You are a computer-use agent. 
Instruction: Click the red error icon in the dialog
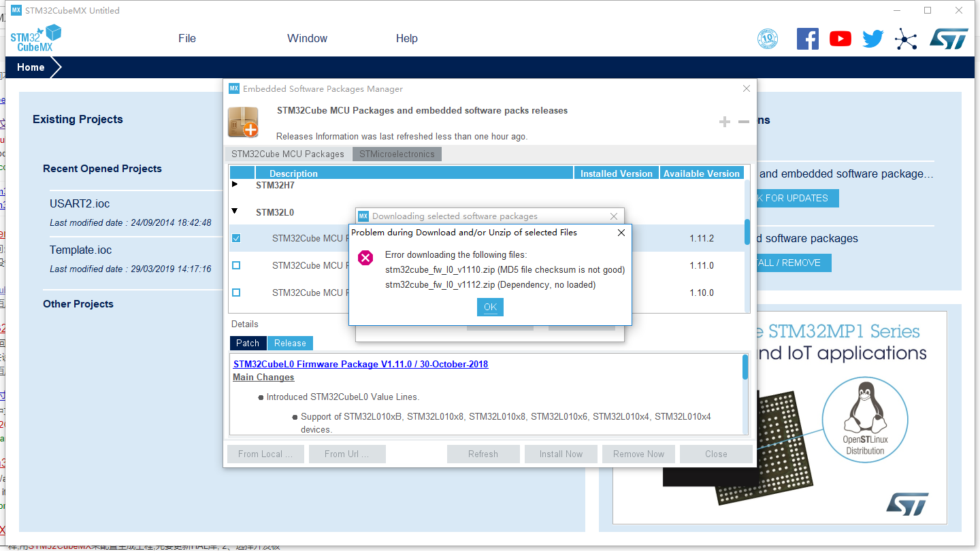(x=366, y=258)
